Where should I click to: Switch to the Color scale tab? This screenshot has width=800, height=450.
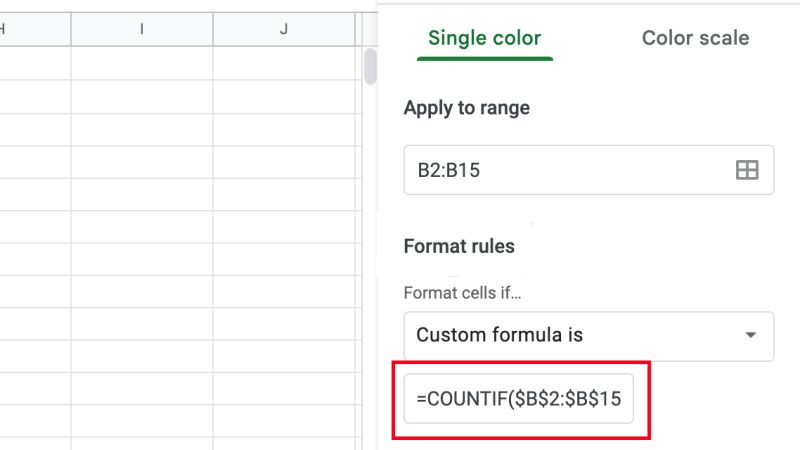point(695,38)
